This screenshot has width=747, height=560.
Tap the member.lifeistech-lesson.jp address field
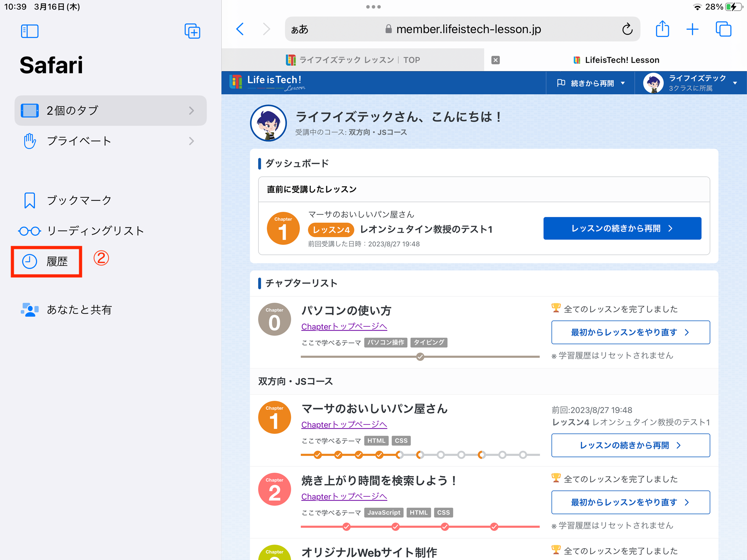coord(468,29)
